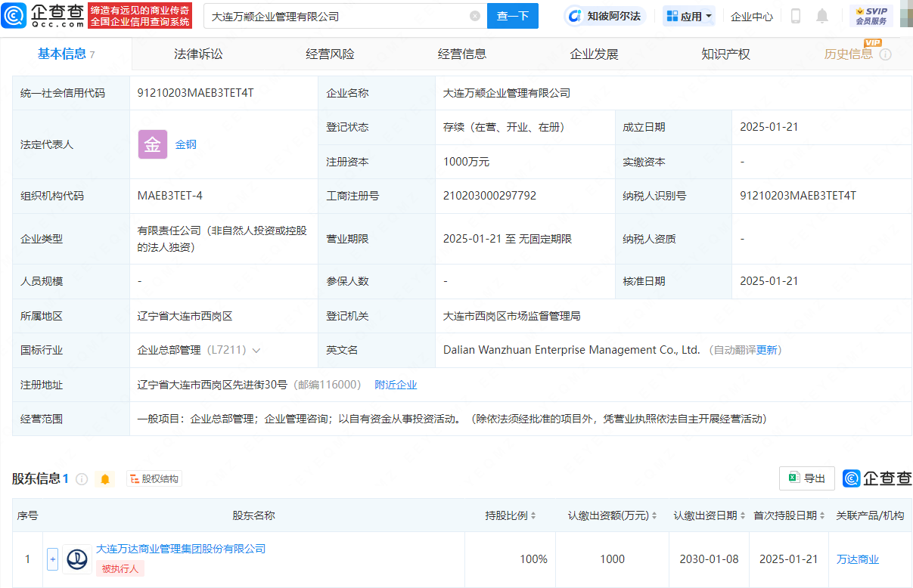Click the 查一下 search button
This screenshot has width=913, height=588.
pos(513,16)
